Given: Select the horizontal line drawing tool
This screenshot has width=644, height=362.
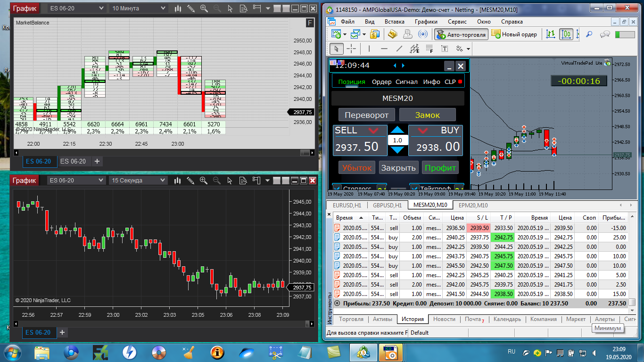Looking at the screenshot, I should click(384, 49).
